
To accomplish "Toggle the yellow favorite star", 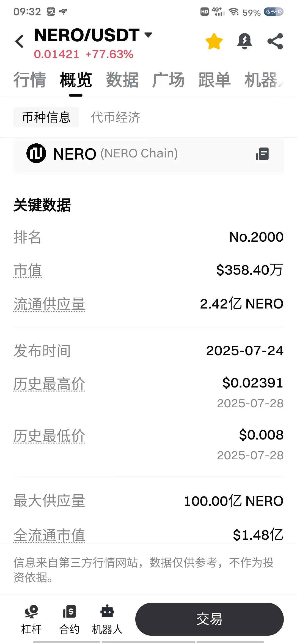I will (x=214, y=41).
